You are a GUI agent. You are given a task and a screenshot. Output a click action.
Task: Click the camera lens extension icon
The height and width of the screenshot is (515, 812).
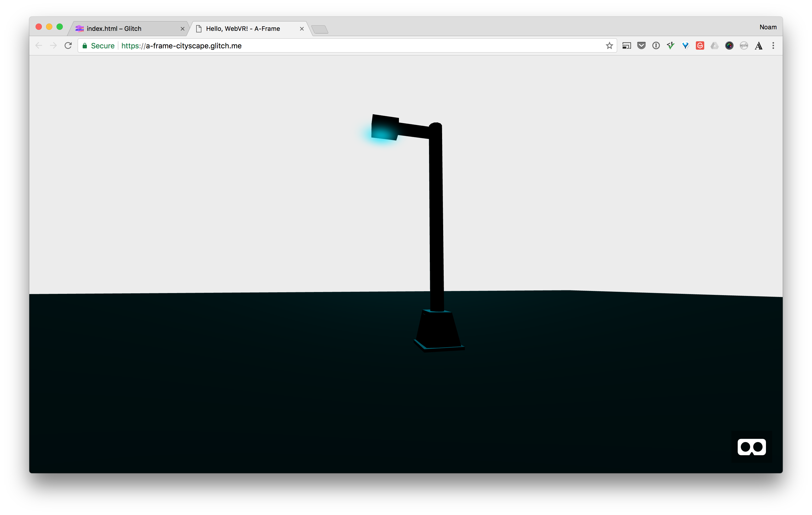729,45
